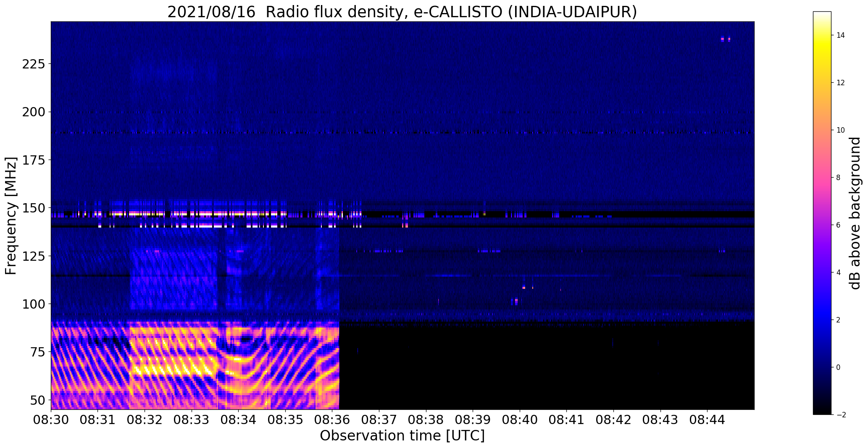Click the 50 frequency tick label
Image resolution: width=868 pixels, height=448 pixels.
click(x=38, y=400)
